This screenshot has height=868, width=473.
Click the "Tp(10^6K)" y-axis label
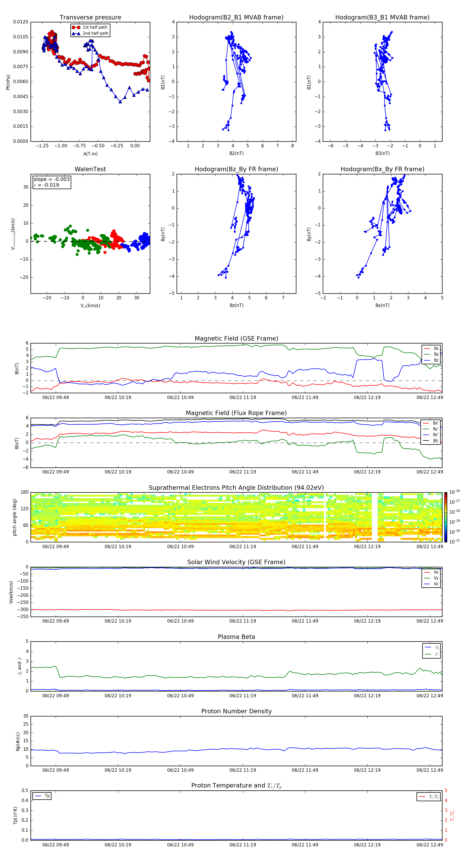(15, 815)
